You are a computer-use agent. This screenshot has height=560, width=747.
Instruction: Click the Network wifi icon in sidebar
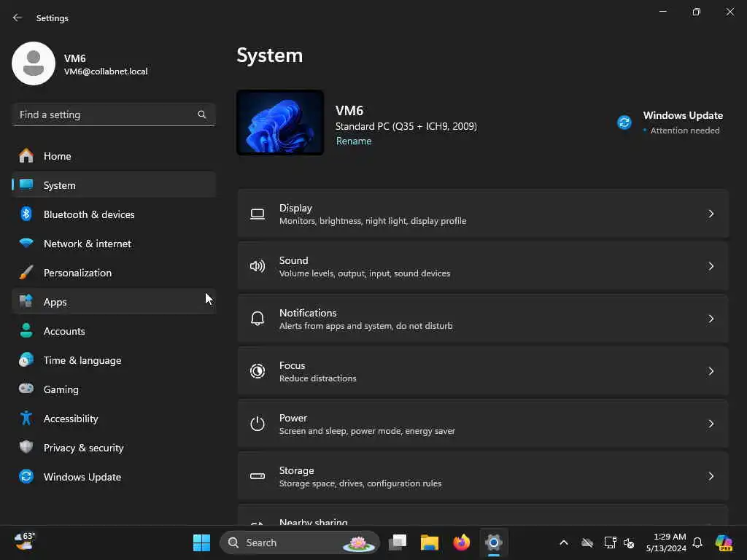pos(26,243)
